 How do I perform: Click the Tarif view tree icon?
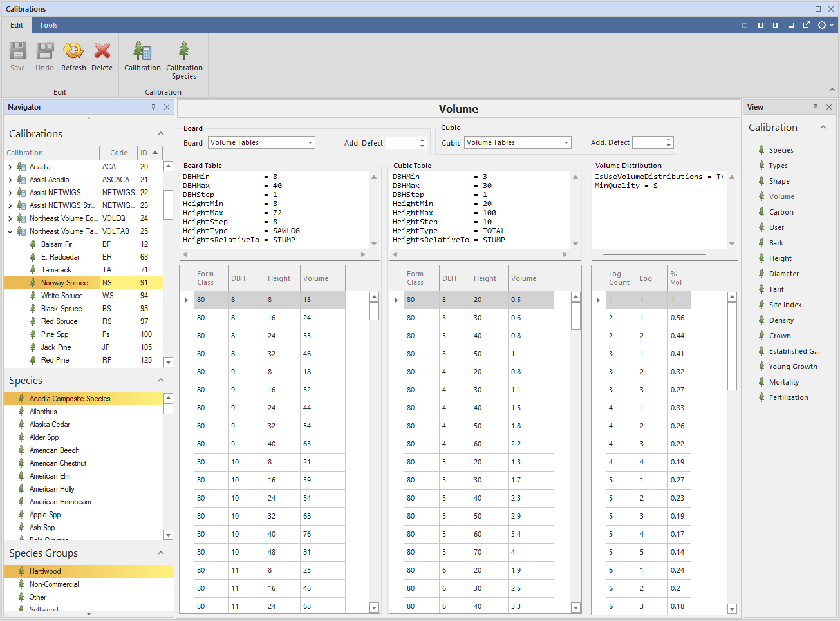(x=761, y=289)
